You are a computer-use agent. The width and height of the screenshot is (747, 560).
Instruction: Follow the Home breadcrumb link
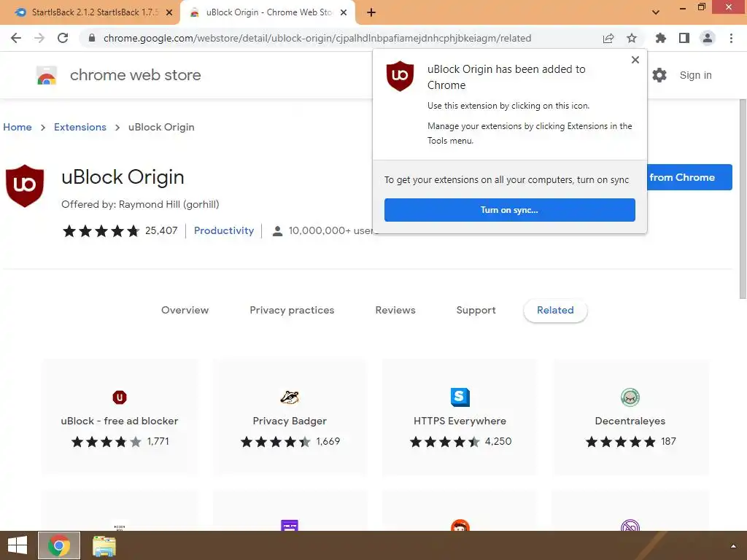click(18, 127)
